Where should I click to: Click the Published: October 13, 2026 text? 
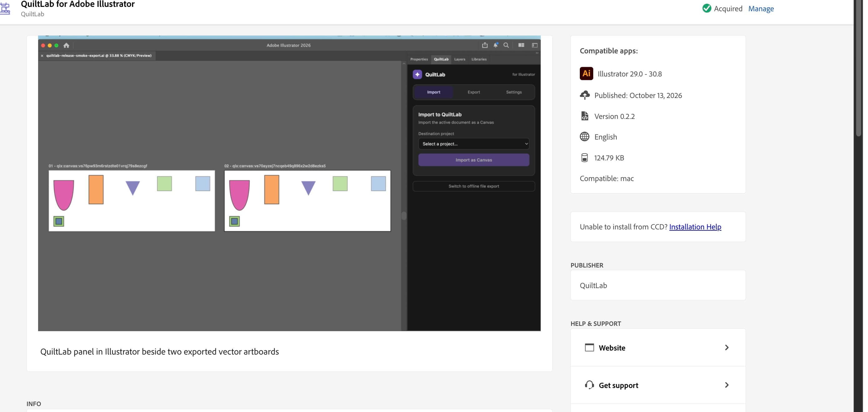coord(638,95)
